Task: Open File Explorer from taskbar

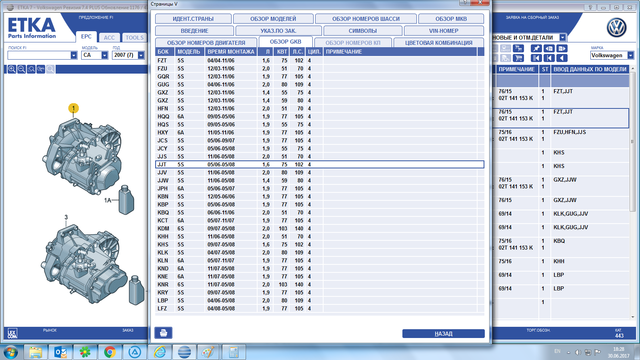Action: coord(36,352)
